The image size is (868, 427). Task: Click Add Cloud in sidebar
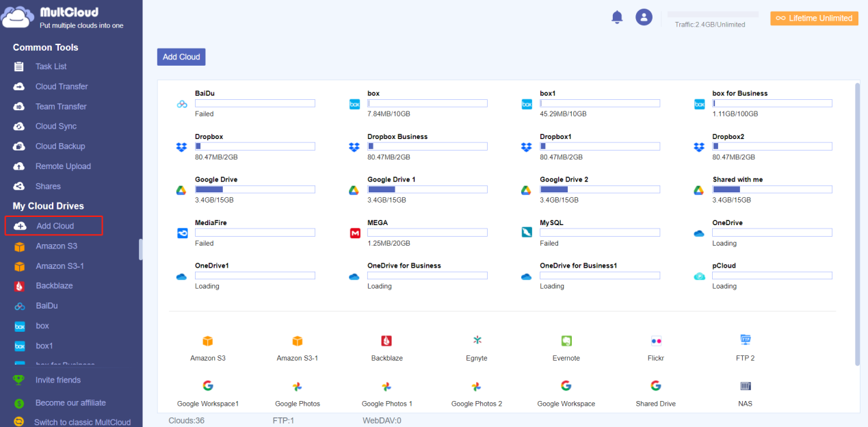[x=53, y=226]
